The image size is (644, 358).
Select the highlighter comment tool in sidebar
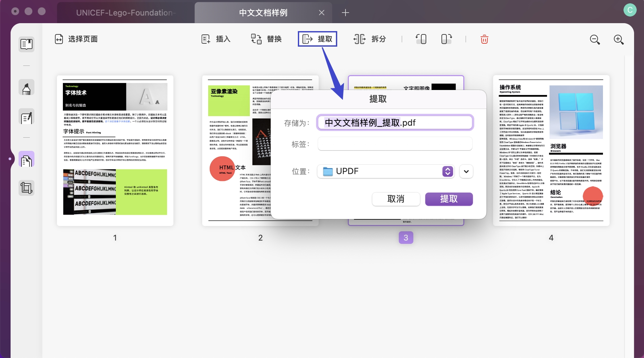pyautogui.click(x=26, y=88)
